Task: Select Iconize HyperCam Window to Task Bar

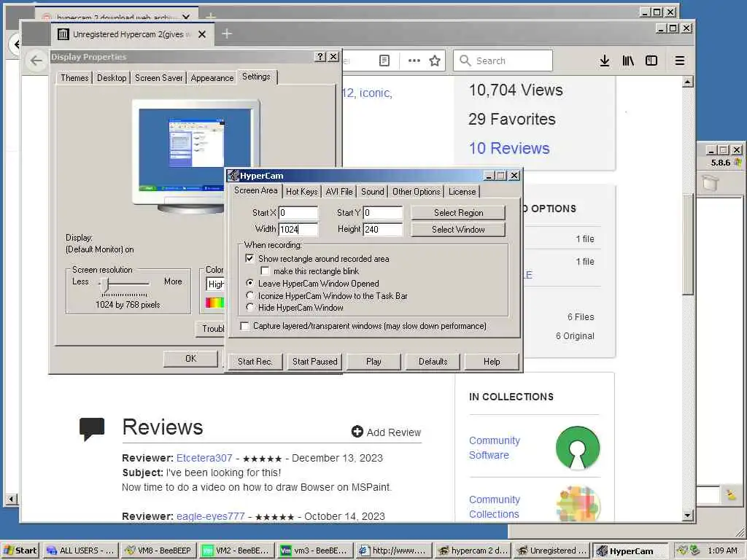Action: click(x=249, y=295)
